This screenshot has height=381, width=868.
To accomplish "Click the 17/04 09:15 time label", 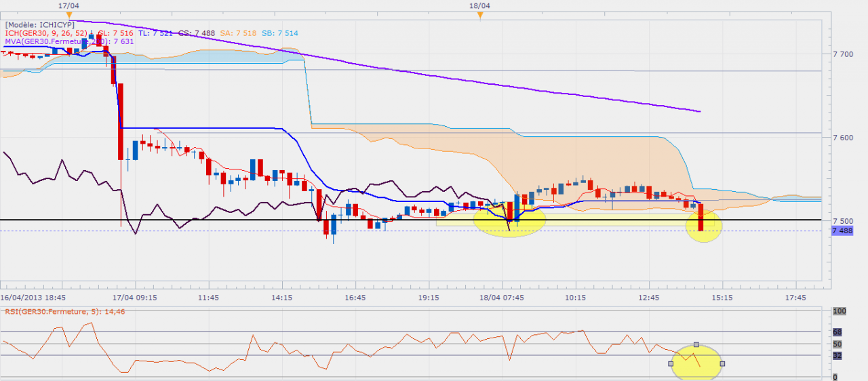I will [136, 298].
